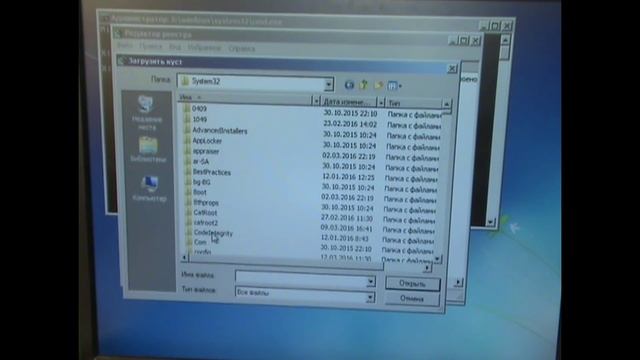
Task: Click the command prompt window scroll-down arrow
Action: (x=490, y=222)
